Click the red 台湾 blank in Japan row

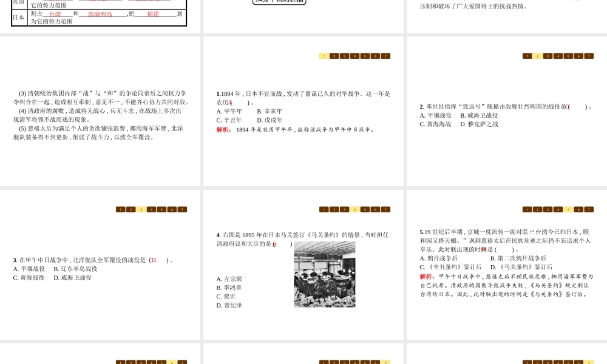(x=55, y=14)
